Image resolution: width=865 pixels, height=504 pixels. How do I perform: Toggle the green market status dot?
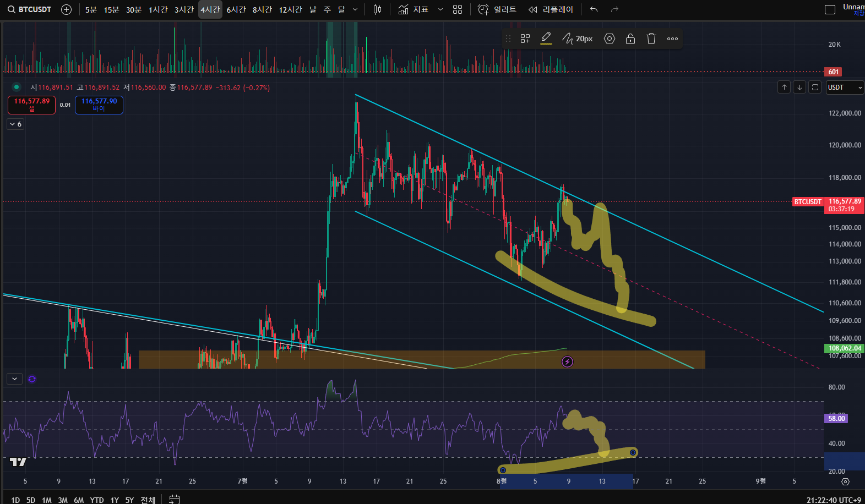click(17, 87)
